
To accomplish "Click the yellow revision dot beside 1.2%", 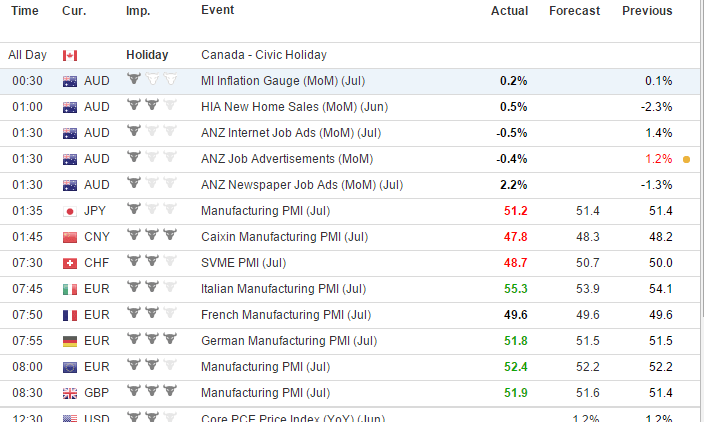I will tap(686, 159).
